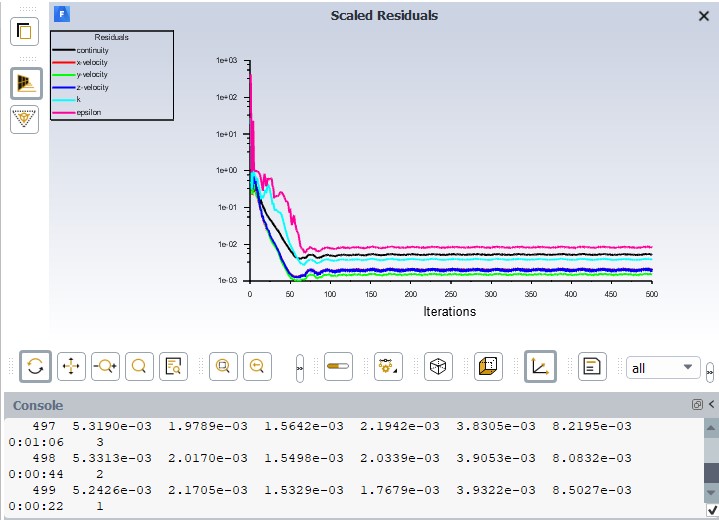
Task: Select the zoom in/out tool
Action: coord(105,366)
